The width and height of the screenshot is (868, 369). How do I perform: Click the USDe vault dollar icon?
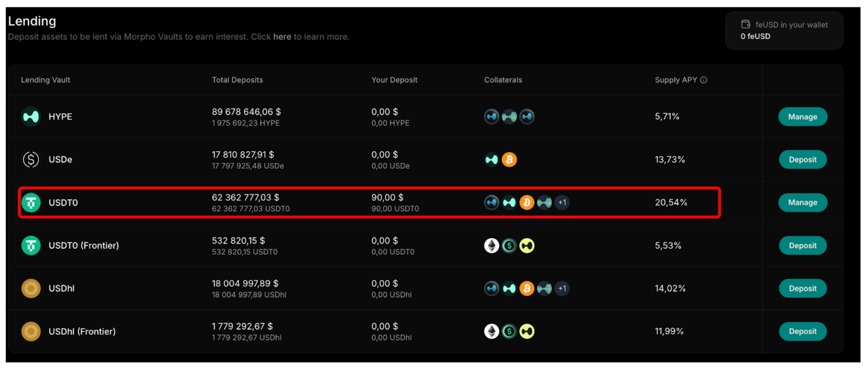tap(31, 160)
